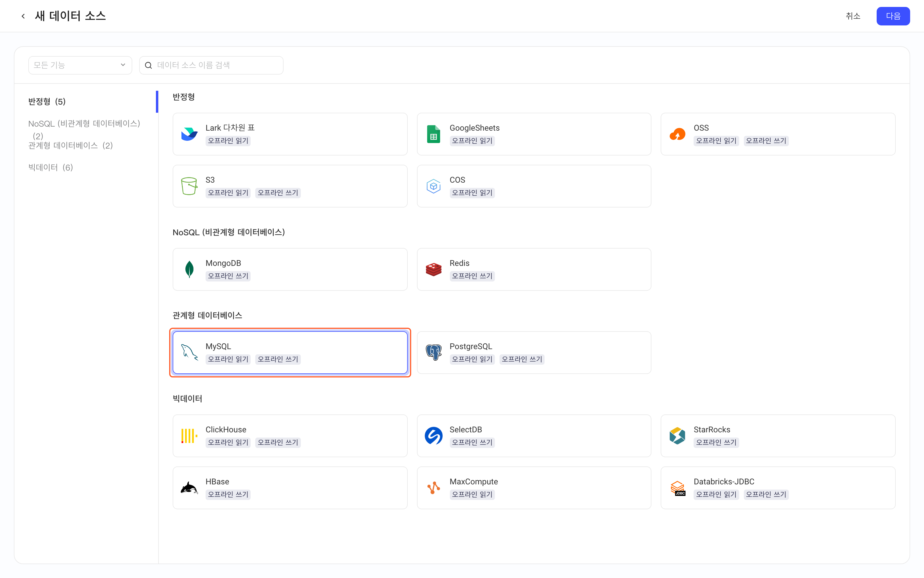Click the Redis red stack icon
The width and height of the screenshot is (924, 578).
point(433,270)
